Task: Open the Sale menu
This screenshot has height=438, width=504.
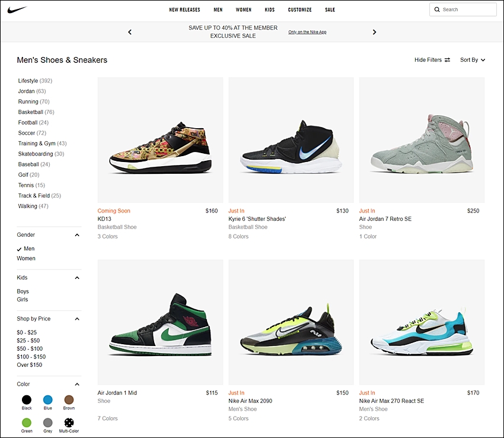Action: [x=330, y=9]
